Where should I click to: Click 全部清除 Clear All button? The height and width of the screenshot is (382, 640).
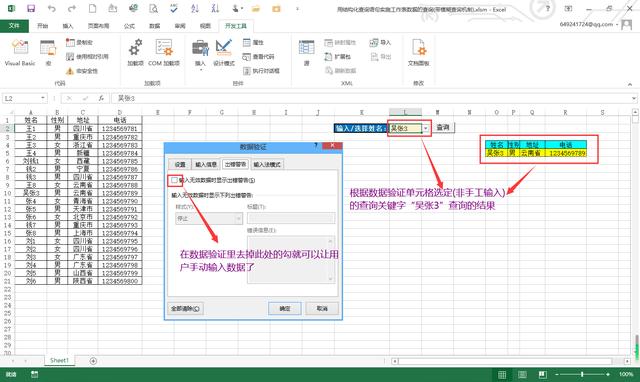pos(185,309)
